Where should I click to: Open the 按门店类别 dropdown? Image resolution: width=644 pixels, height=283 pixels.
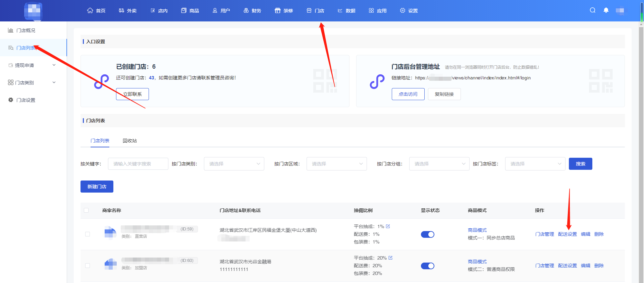(234, 164)
